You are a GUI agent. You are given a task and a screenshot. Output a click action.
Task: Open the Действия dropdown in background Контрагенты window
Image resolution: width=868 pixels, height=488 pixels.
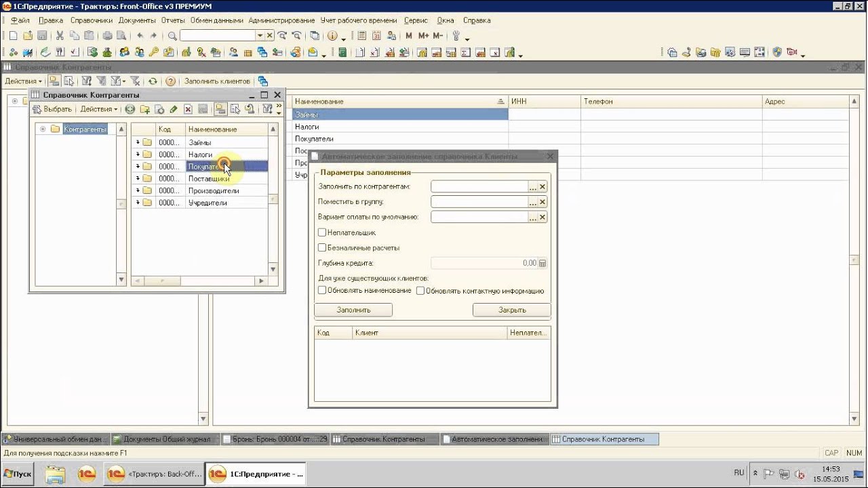point(22,81)
